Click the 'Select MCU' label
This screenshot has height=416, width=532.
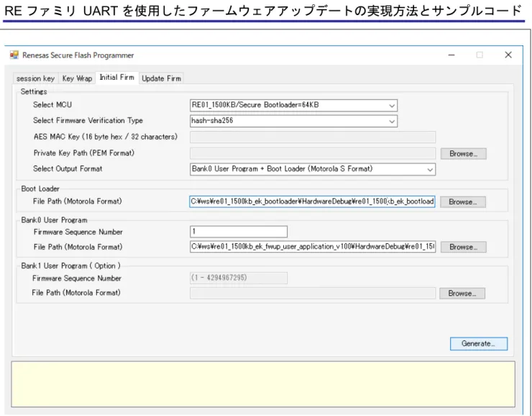(52, 104)
